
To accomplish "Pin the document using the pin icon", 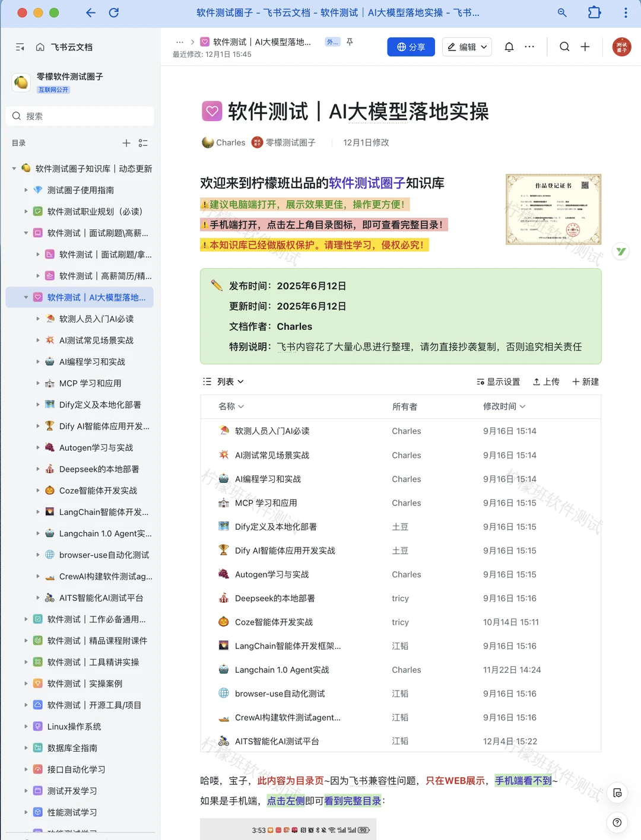I will click(x=350, y=42).
